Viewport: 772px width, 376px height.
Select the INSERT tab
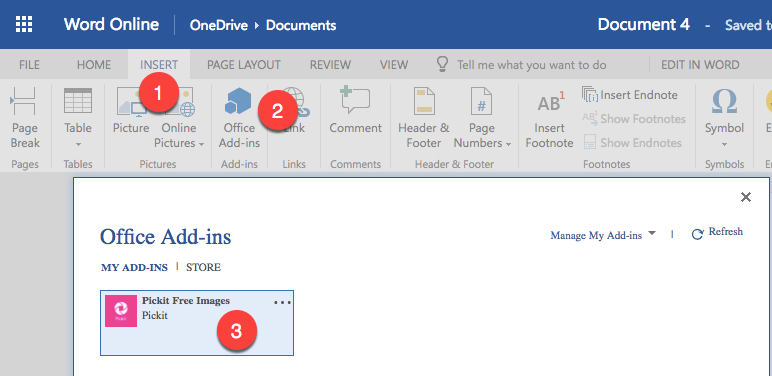[159, 65]
